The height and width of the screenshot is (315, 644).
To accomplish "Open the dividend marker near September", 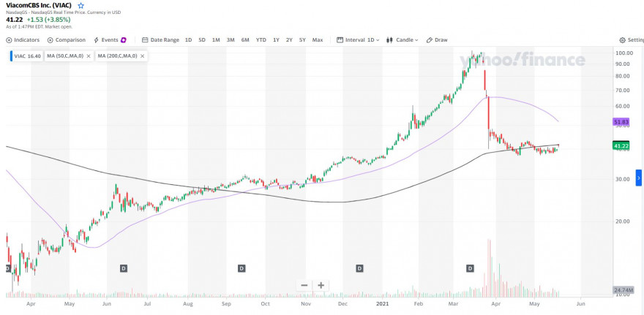I will click(x=241, y=268).
